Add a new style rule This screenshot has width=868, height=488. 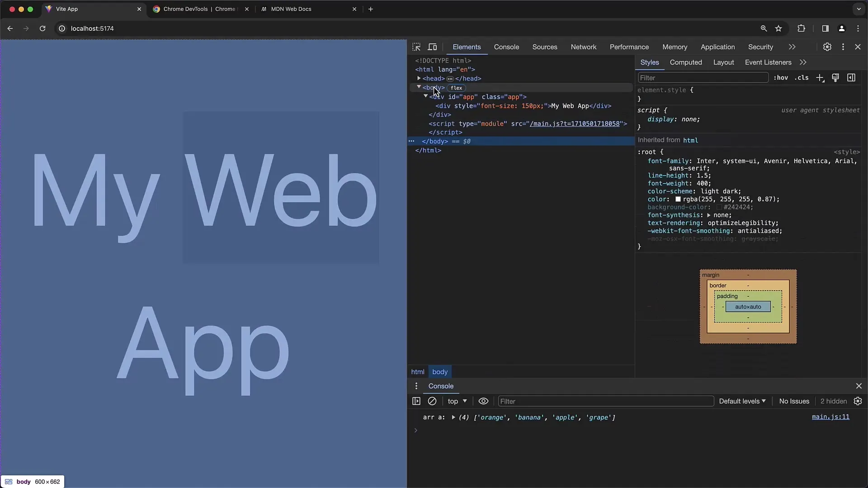(820, 78)
